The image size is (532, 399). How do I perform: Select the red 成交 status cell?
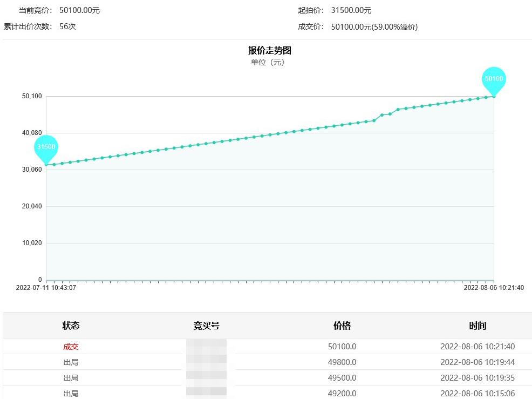[x=71, y=347]
